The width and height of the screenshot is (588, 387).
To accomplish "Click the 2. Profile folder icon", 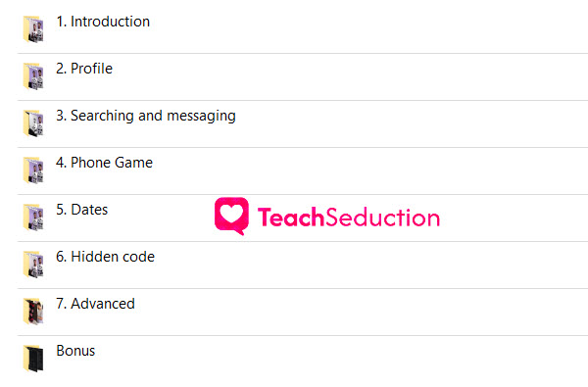I will (x=33, y=76).
